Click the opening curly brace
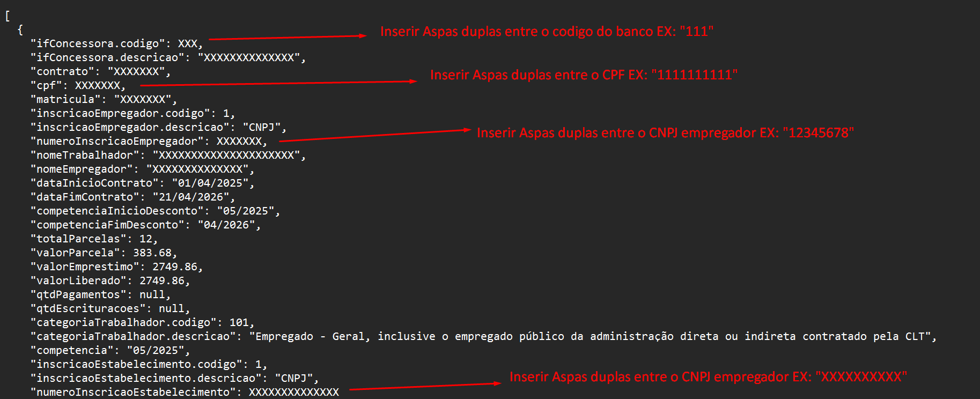 [20, 29]
